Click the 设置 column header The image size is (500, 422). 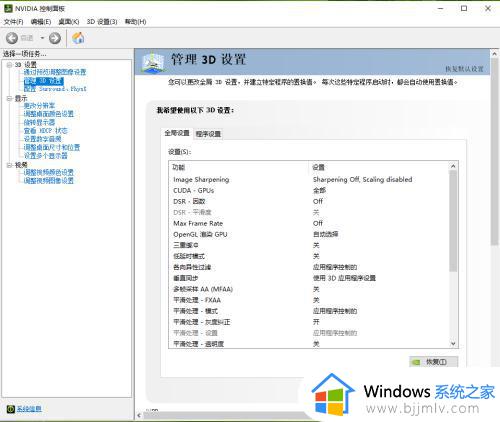(379, 167)
